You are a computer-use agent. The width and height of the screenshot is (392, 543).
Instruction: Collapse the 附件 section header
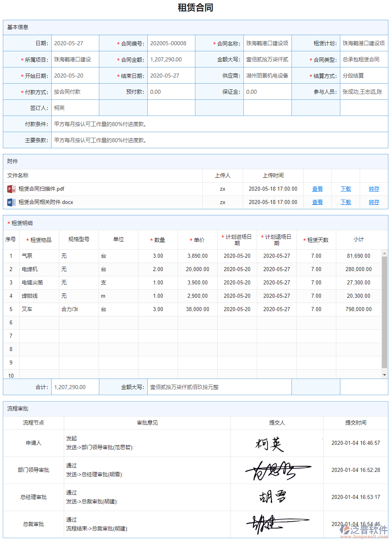[x=13, y=161]
